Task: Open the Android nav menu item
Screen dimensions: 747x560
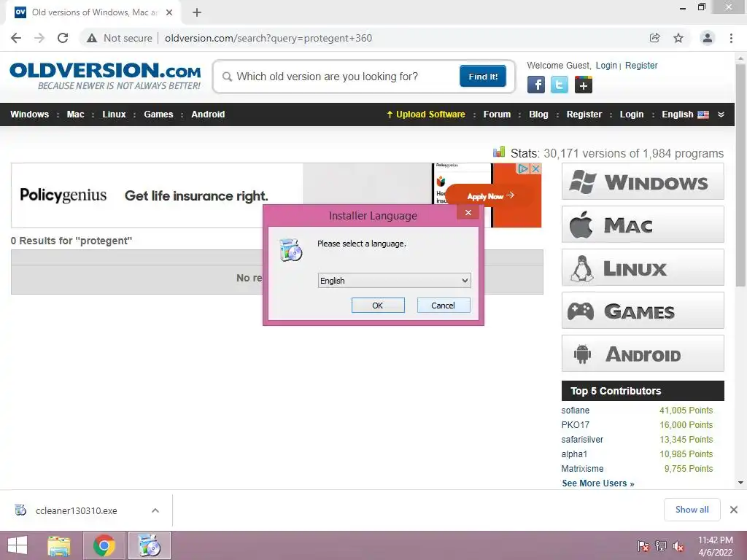Action: pyautogui.click(x=208, y=114)
